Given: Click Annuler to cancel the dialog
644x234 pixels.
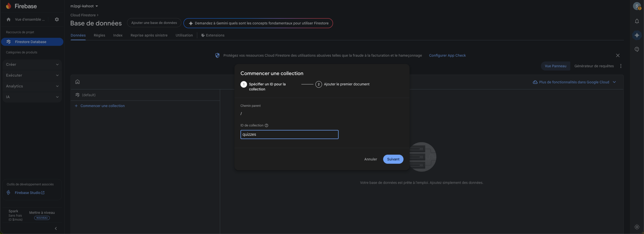Looking at the screenshot, I should click(x=370, y=159).
